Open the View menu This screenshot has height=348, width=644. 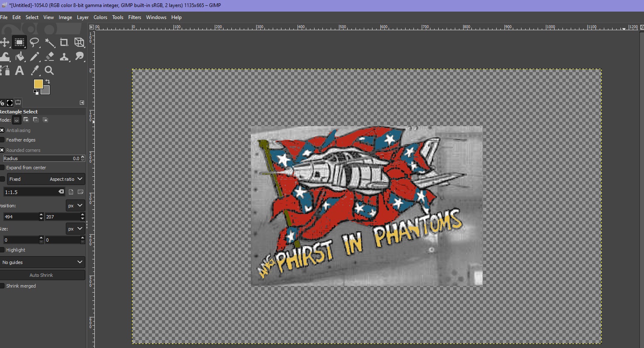[x=48, y=17]
